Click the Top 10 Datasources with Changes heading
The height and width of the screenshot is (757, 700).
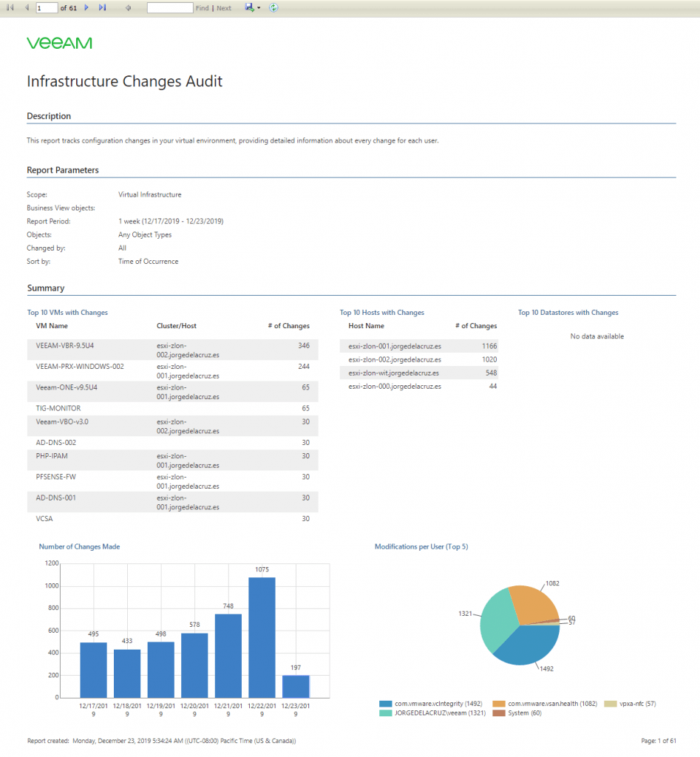pos(568,313)
